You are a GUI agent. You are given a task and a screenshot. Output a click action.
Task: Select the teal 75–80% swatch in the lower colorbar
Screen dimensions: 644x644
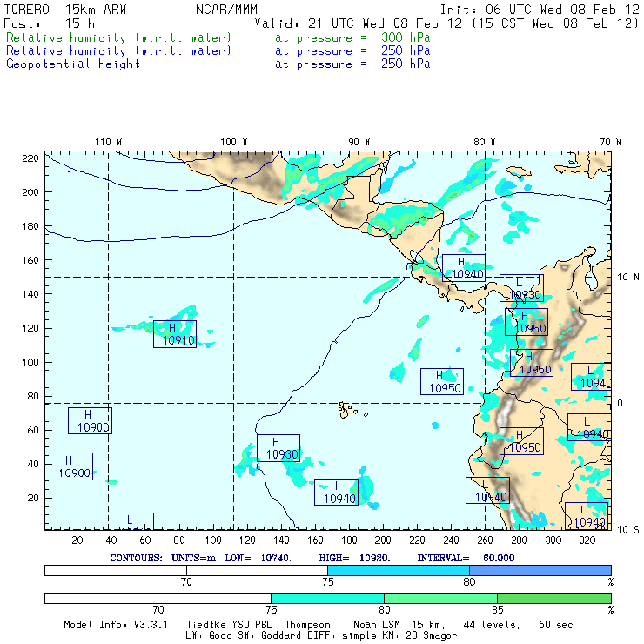click(x=327, y=598)
